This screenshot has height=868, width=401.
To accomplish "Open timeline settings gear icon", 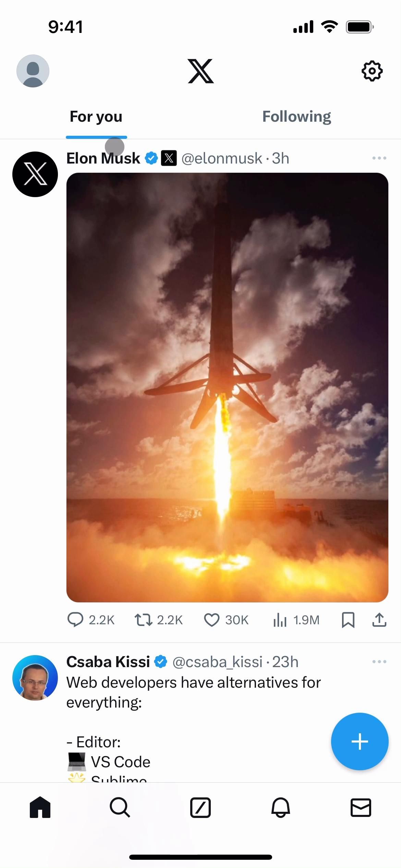I will 372,71.
